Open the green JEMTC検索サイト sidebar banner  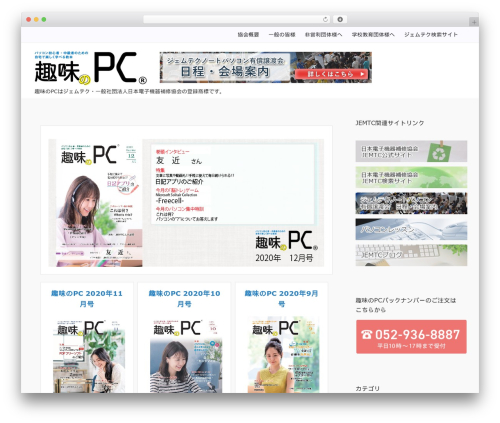[x=411, y=177]
